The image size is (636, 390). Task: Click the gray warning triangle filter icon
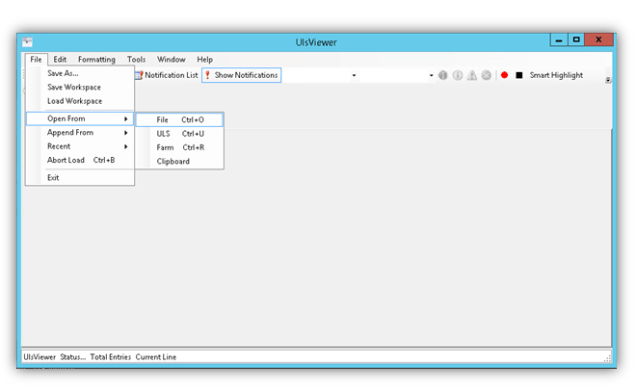(x=472, y=75)
